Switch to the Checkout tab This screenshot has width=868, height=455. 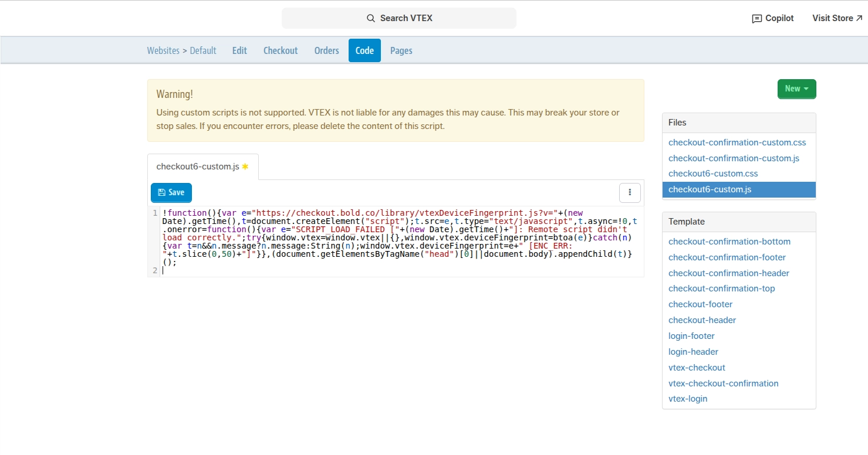(x=281, y=50)
